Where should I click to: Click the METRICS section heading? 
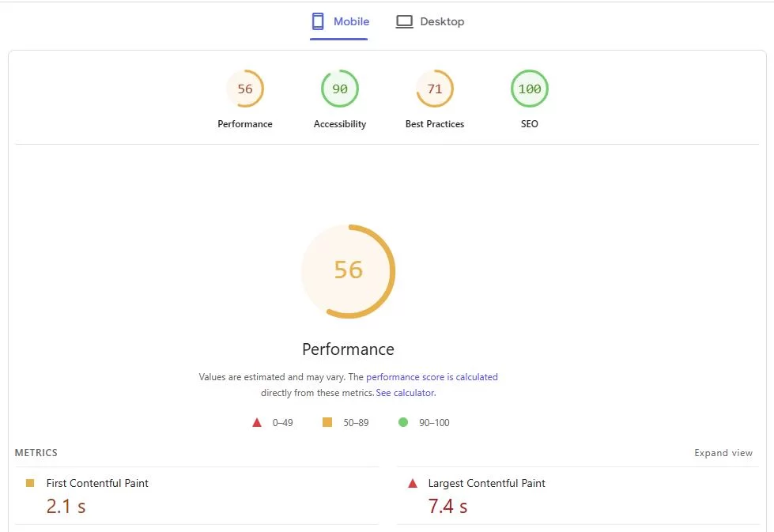click(x=36, y=452)
